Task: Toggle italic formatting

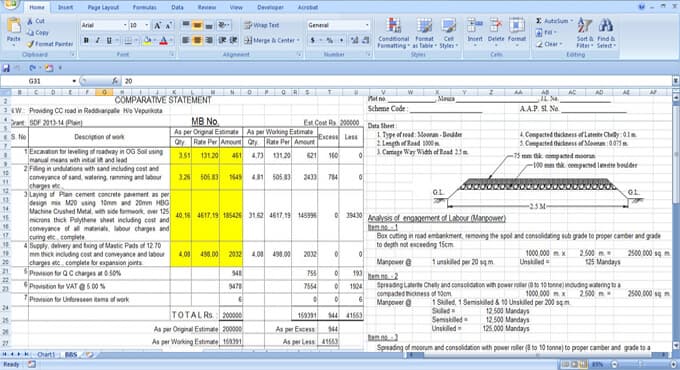Action: point(97,40)
